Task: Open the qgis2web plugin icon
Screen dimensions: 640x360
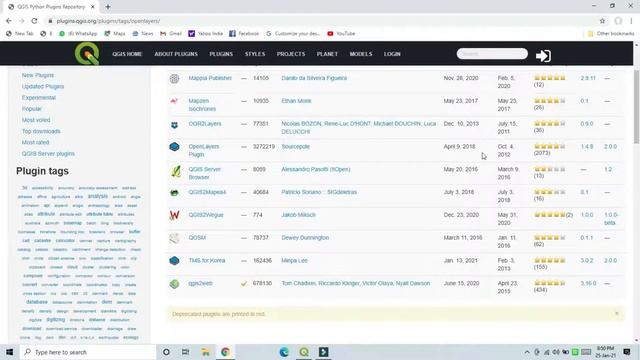Action: click(174, 284)
